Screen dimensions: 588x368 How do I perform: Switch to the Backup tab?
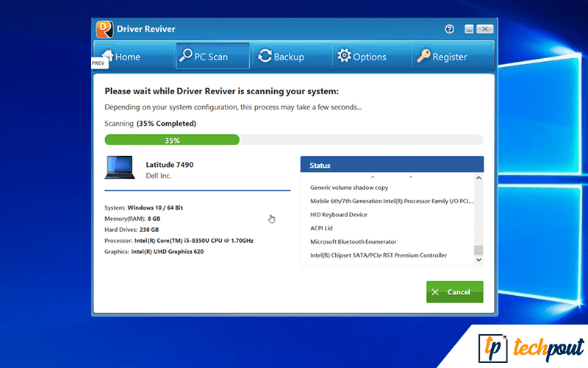pos(280,57)
